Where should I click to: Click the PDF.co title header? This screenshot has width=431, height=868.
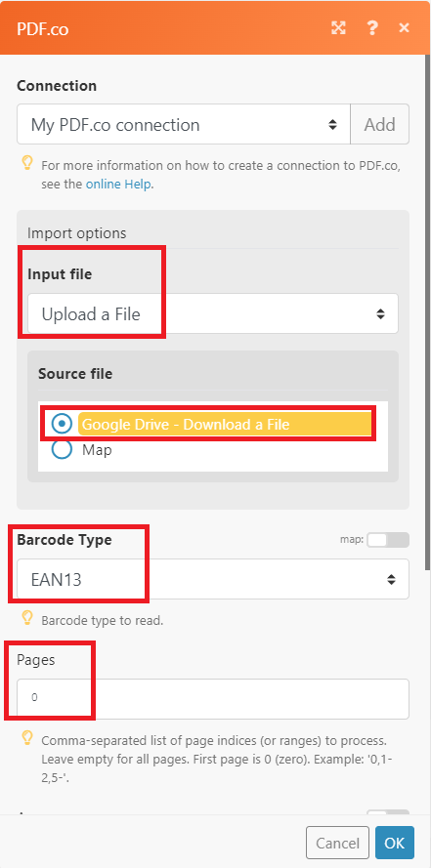point(43,28)
